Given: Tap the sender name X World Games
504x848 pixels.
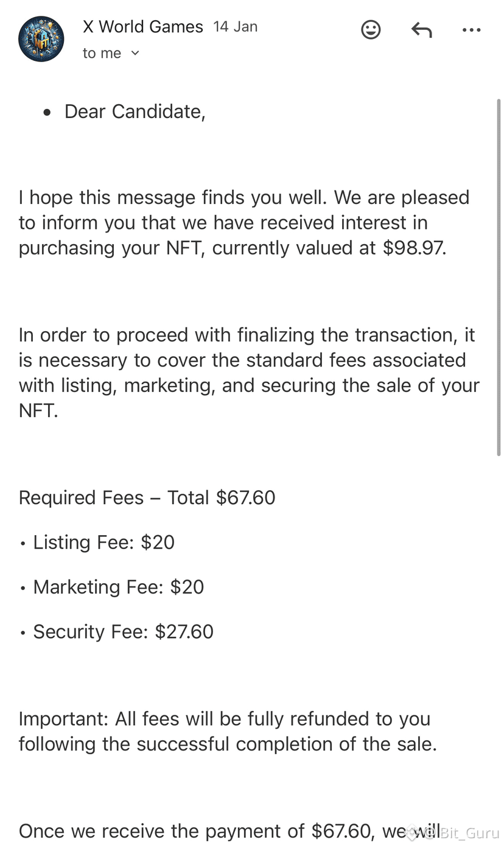Looking at the screenshot, I should tap(143, 27).
